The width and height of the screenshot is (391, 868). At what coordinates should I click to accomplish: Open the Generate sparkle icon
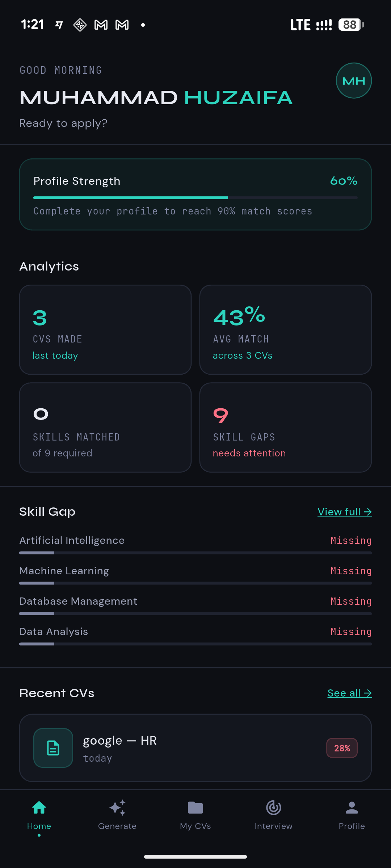coord(117,808)
